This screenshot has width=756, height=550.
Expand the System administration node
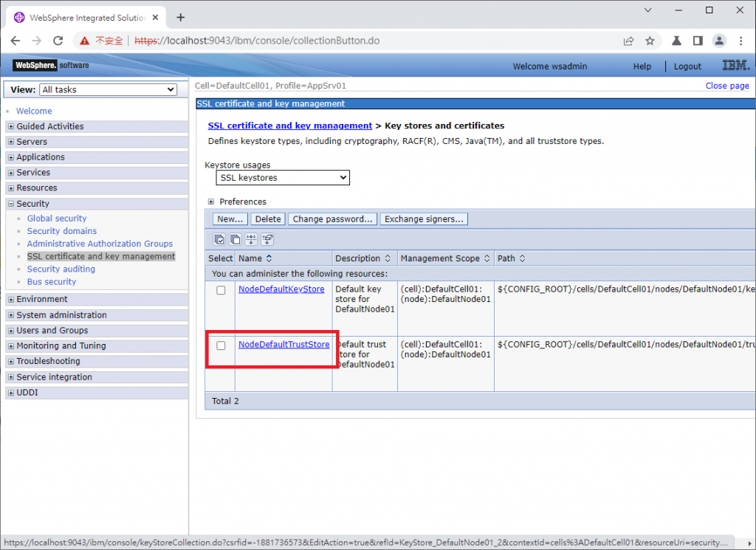[11, 315]
